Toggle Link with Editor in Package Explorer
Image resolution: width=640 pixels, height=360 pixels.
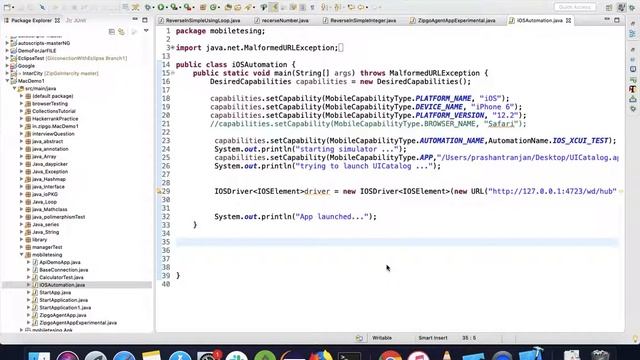click(x=121, y=32)
